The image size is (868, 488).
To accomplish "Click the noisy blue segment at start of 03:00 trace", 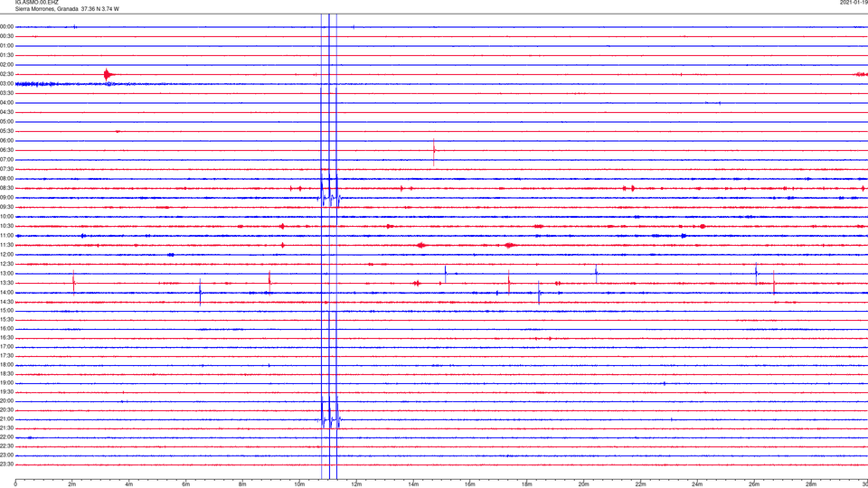I will click(x=36, y=84).
